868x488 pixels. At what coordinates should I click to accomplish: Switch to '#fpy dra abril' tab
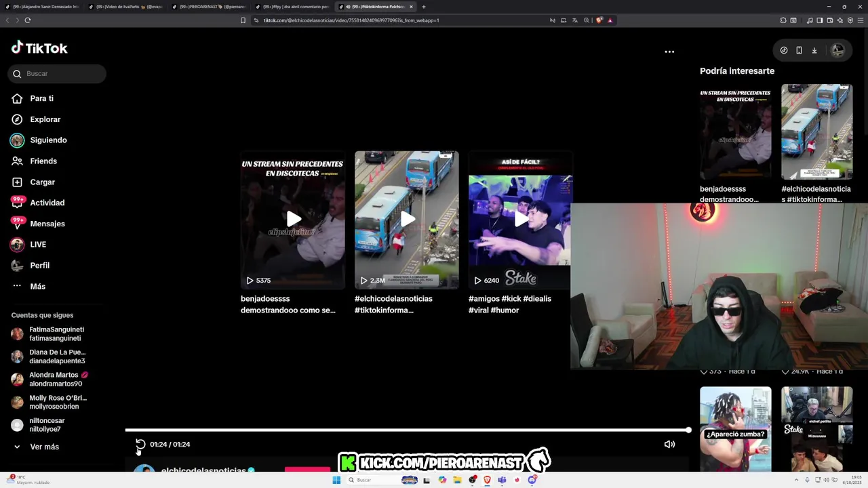click(292, 7)
